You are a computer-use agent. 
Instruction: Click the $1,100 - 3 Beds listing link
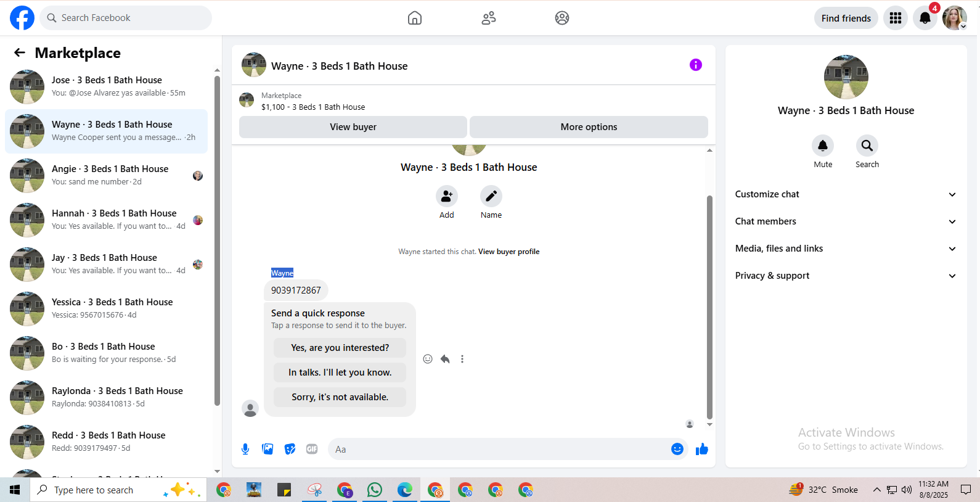click(313, 107)
